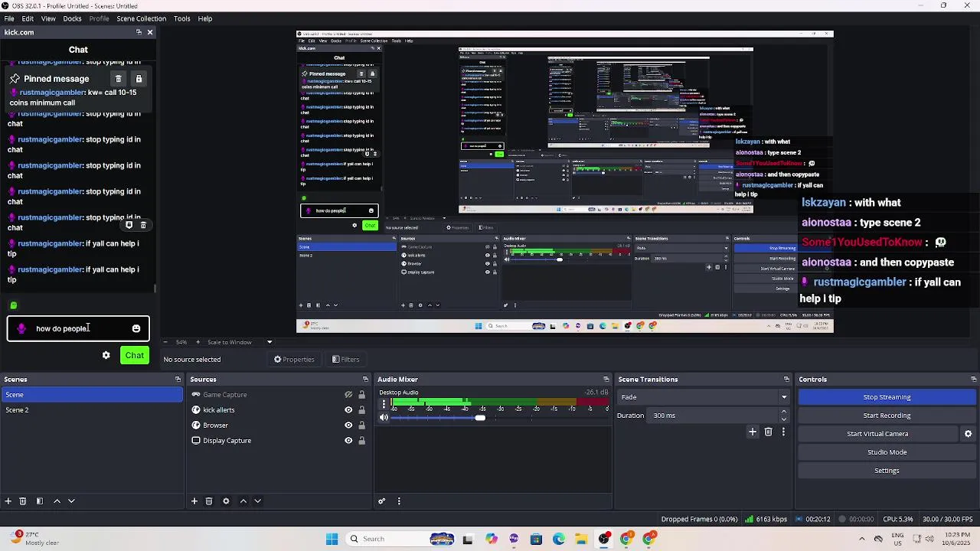The image size is (980, 551).
Task: Unlock the kick allerts source
Action: click(x=361, y=410)
